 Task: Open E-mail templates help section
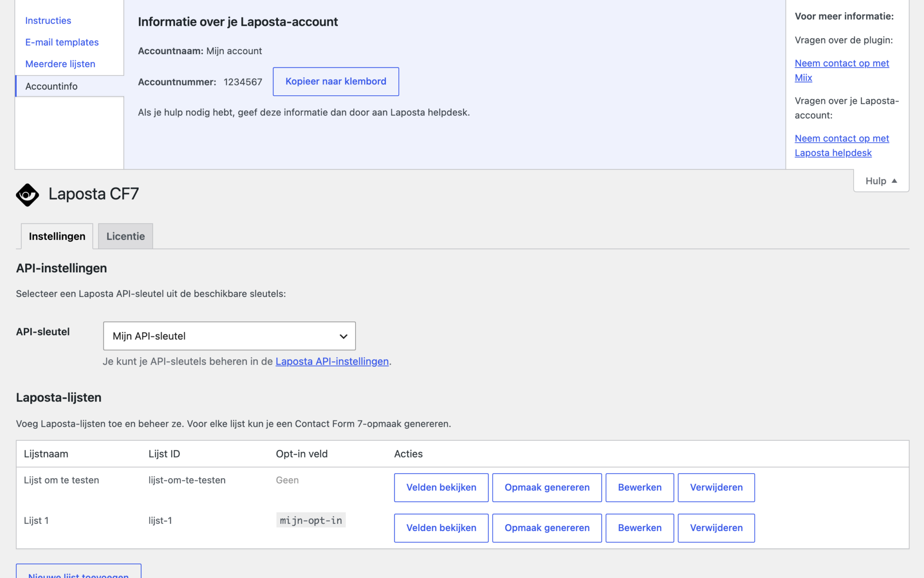click(x=62, y=42)
